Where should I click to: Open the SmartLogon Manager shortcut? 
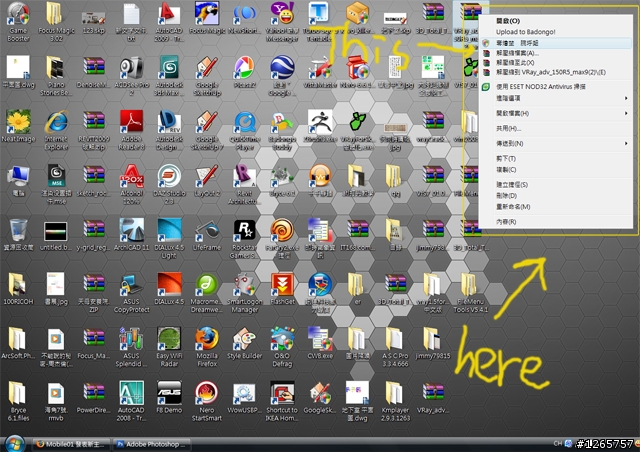point(244,293)
